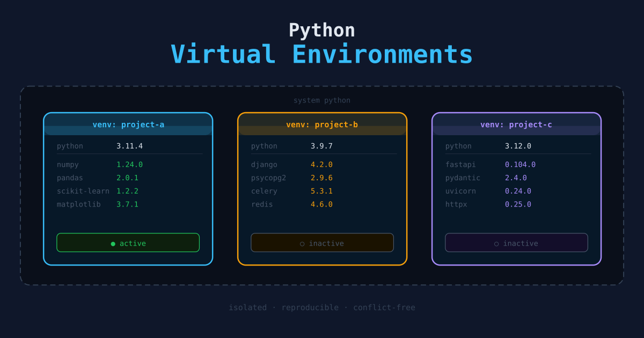Screen dimensions: 644x338
Task: Click redis version 4.6.0
Action: click(321, 204)
